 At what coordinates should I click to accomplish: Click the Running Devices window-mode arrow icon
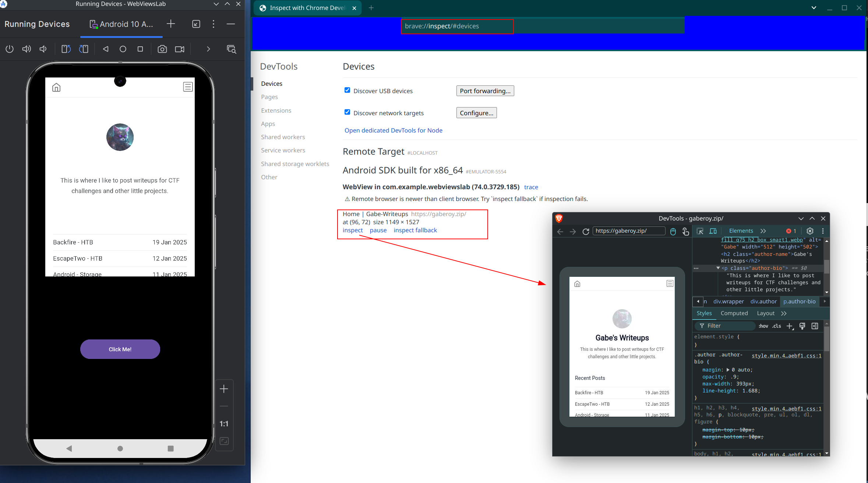coord(196,24)
